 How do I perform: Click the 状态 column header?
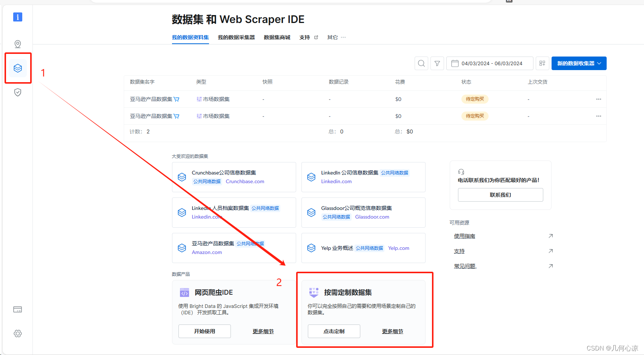[x=466, y=82]
